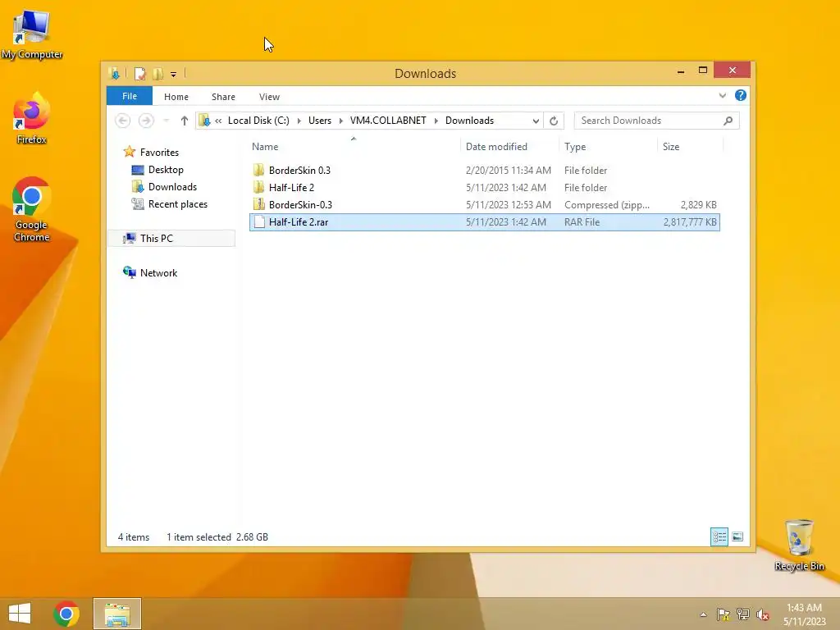Viewport: 840px width, 630px height.
Task: Launch Chrome from taskbar
Action: (66, 614)
